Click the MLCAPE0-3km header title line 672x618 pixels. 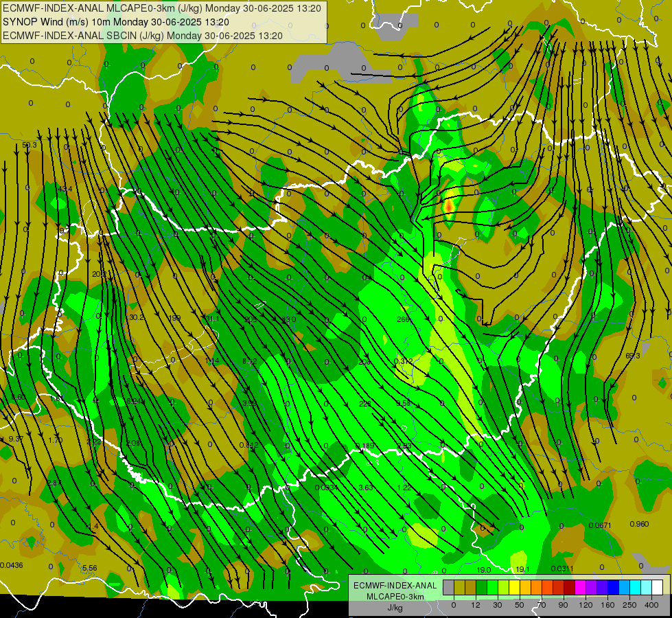click(161, 8)
